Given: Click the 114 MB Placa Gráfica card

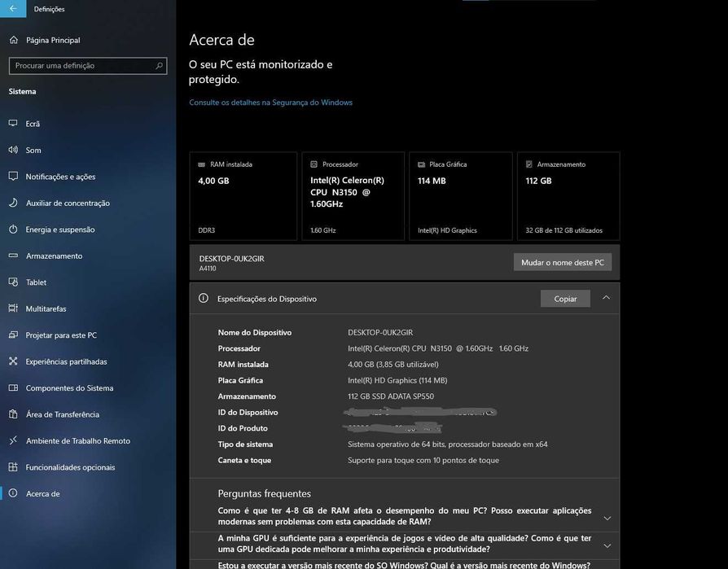Looking at the screenshot, I should click(461, 196).
